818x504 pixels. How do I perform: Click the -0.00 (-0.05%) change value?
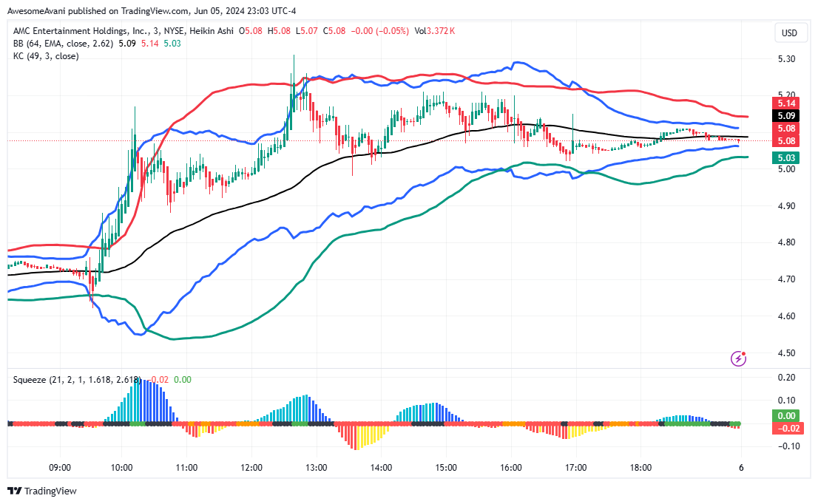(380, 31)
